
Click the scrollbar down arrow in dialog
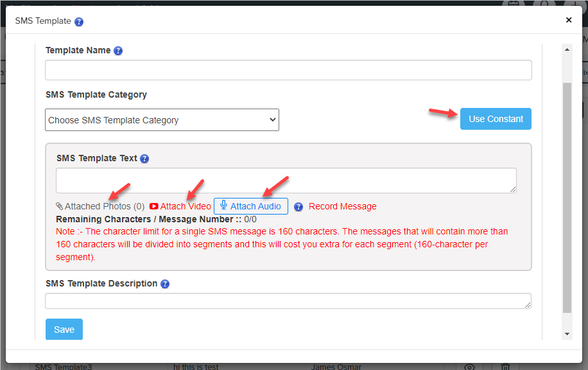(567, 334)
